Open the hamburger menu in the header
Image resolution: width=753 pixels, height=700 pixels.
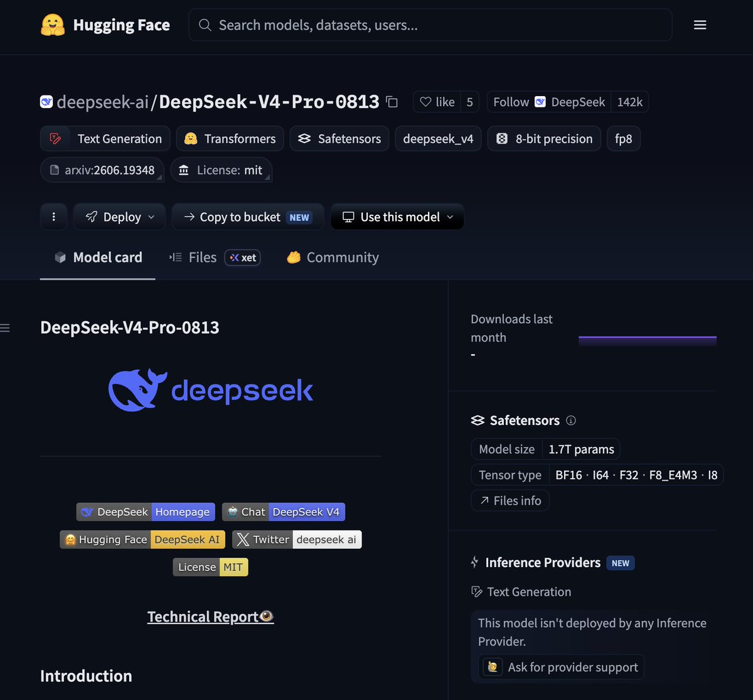(x=700, y=25)
